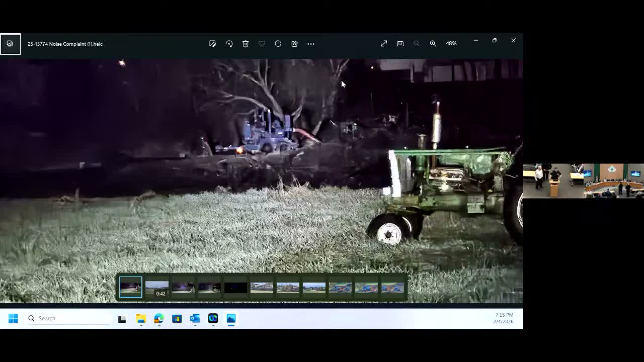The image size is (644, 362).
Task: Select the ninth filmstrip thumbnail
Action: 340,288
